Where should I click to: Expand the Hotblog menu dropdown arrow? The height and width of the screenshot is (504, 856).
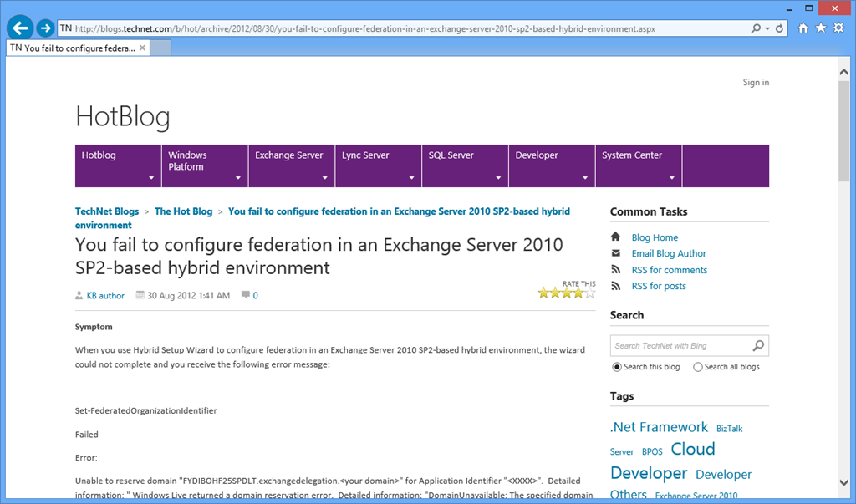pyautogui.click(x=151, y=178)
